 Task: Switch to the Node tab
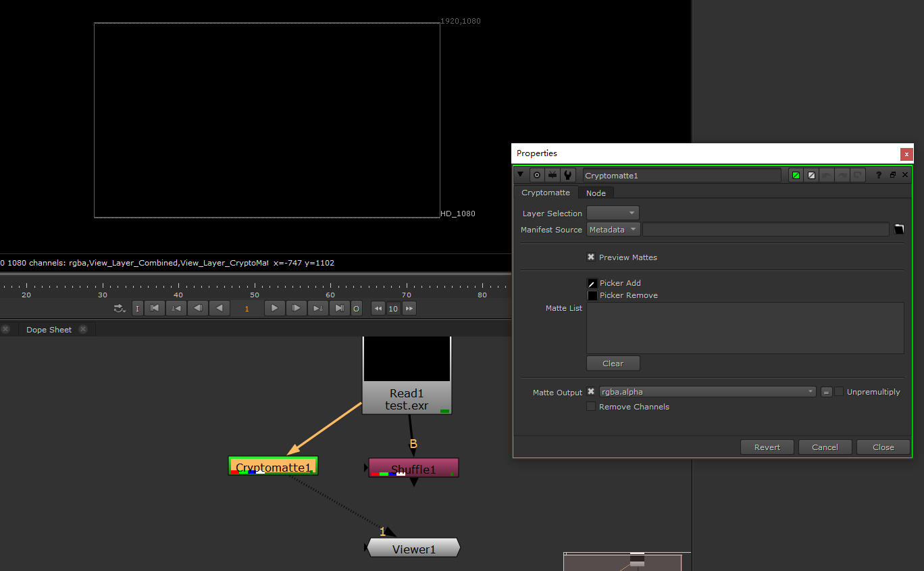coord(596,193)
